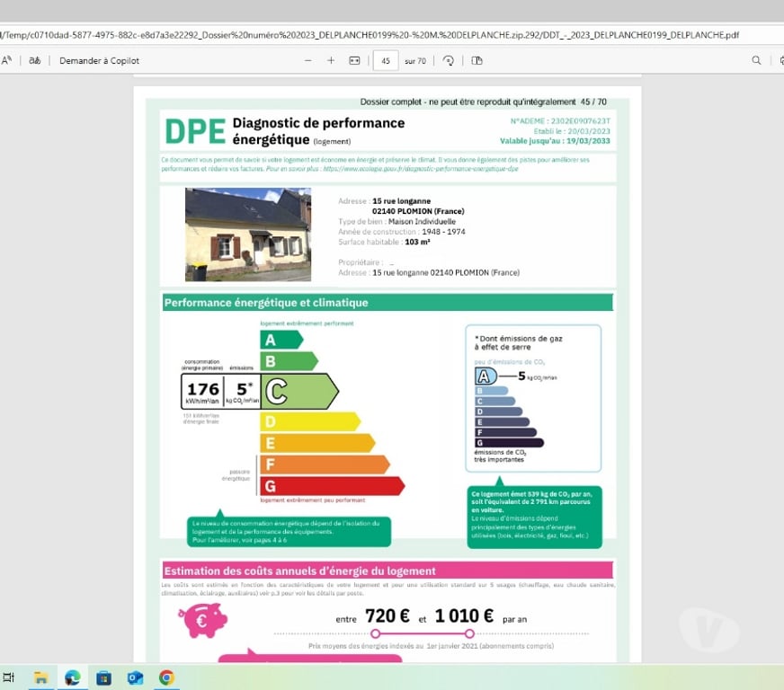Click the 'Diagnostic de performance énergétique' heading

click(318, 131)
